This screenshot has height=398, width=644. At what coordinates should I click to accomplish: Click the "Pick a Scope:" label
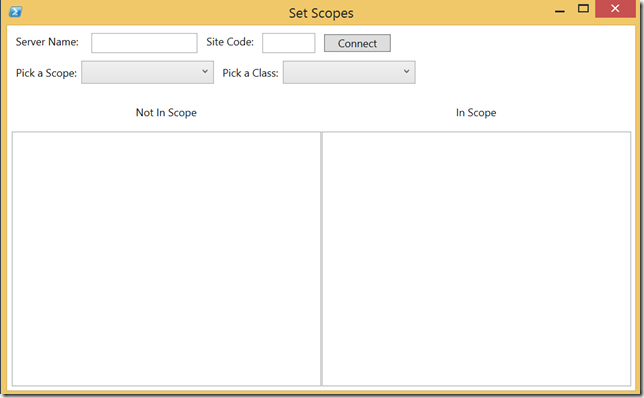point(46,73)
